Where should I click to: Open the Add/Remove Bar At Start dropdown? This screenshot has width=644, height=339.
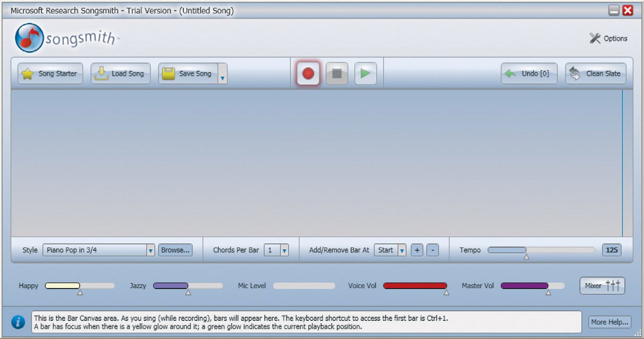(x=390, y=250)
